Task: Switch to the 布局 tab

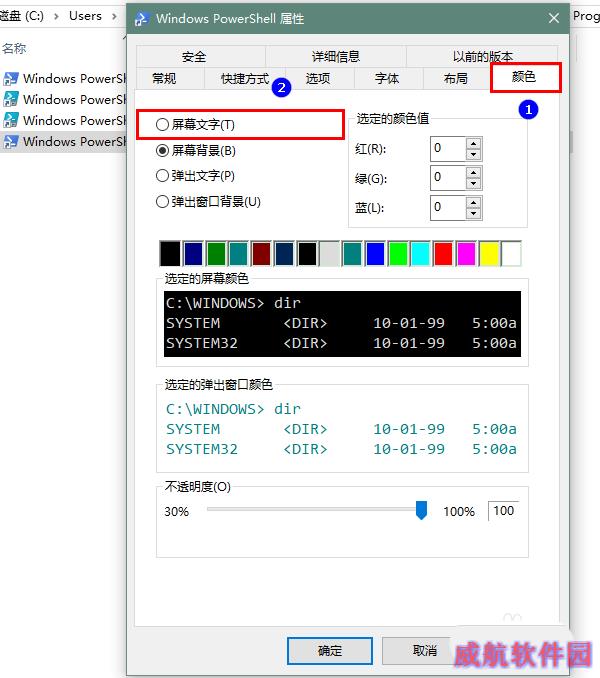Action: (456, 78)
